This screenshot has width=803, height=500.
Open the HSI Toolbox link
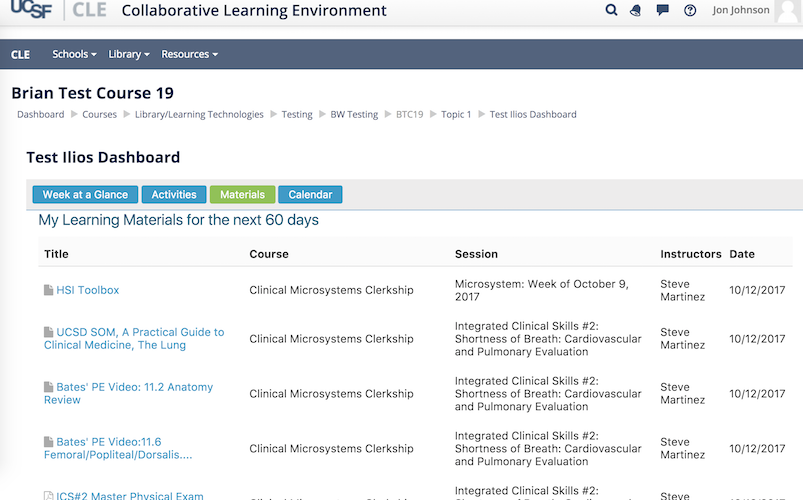tap(87, 291)
